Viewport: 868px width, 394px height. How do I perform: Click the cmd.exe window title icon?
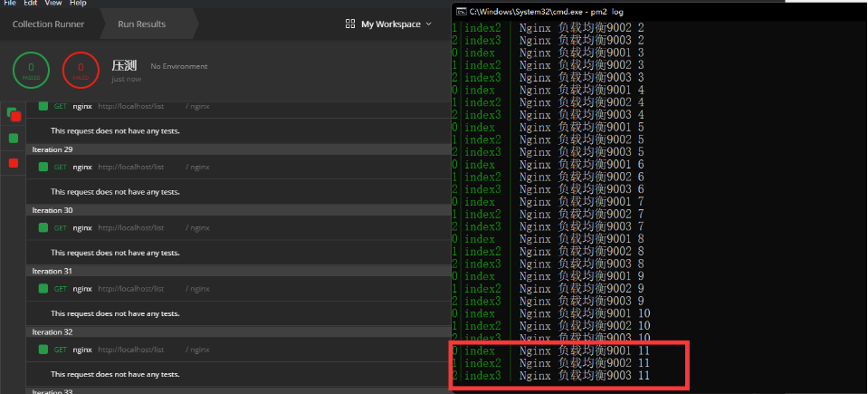pyautogui.click(x=462, y=12)
